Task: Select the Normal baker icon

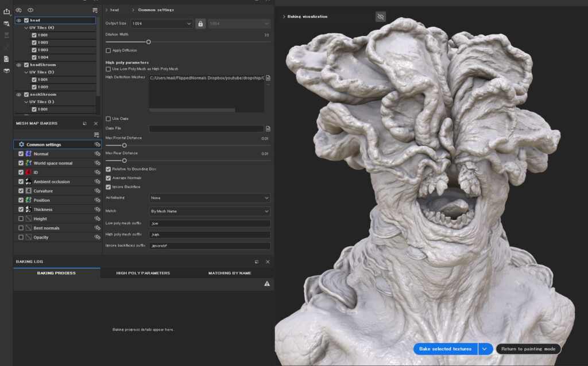Action: tap(29, 154)
